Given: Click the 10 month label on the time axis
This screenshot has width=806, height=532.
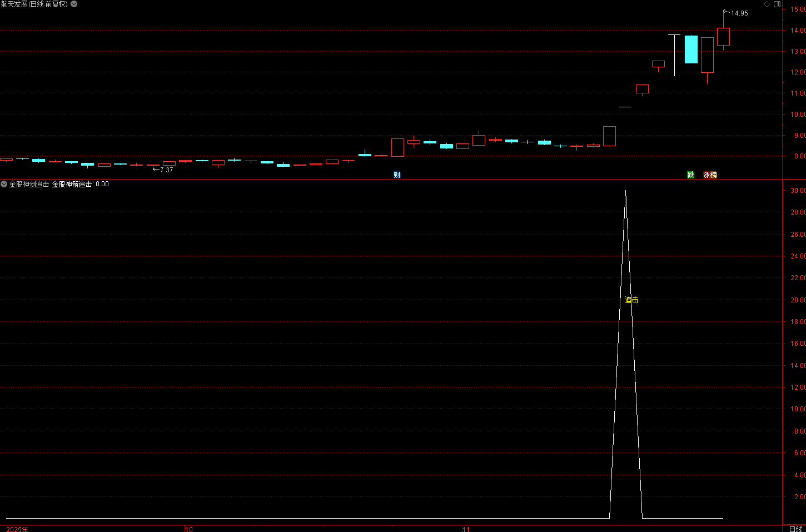Looking at the screenshot, I should (189, 529).
